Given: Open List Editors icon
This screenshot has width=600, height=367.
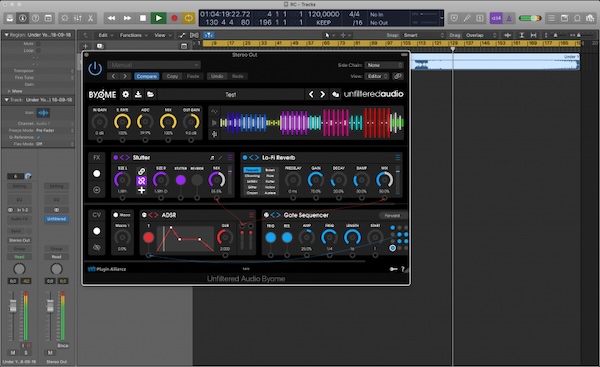Looking at the screenshot, I should 551,18.
